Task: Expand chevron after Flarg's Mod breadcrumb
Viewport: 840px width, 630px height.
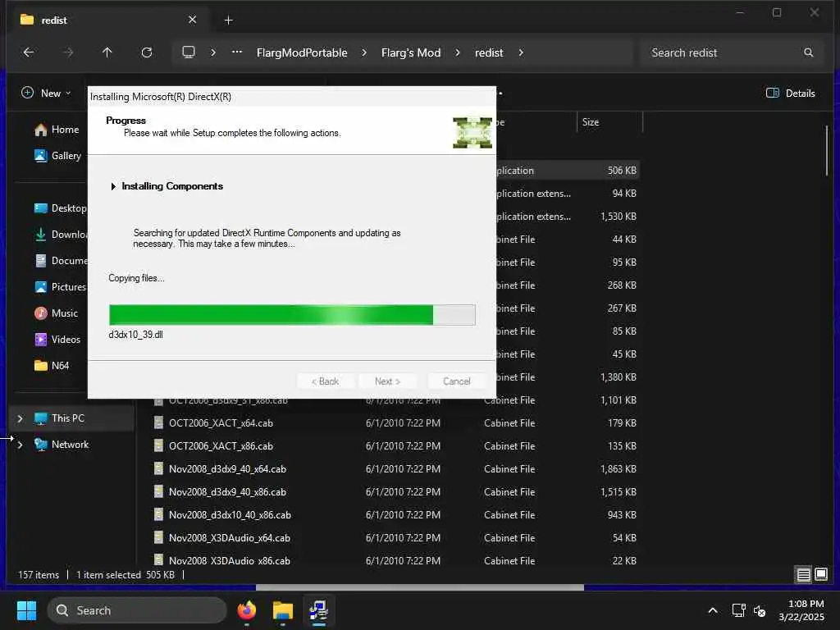Action: tap(458, 52)
